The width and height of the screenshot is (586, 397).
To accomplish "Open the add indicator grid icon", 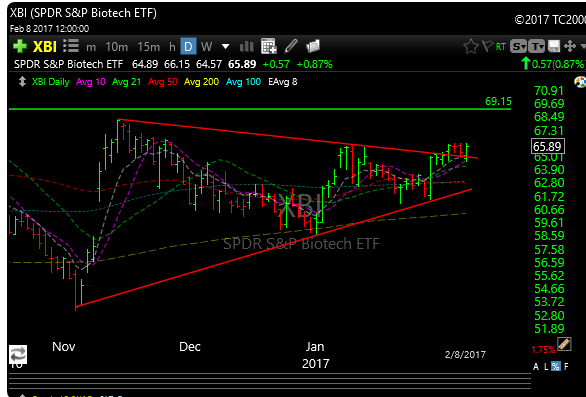I will 269,46.
